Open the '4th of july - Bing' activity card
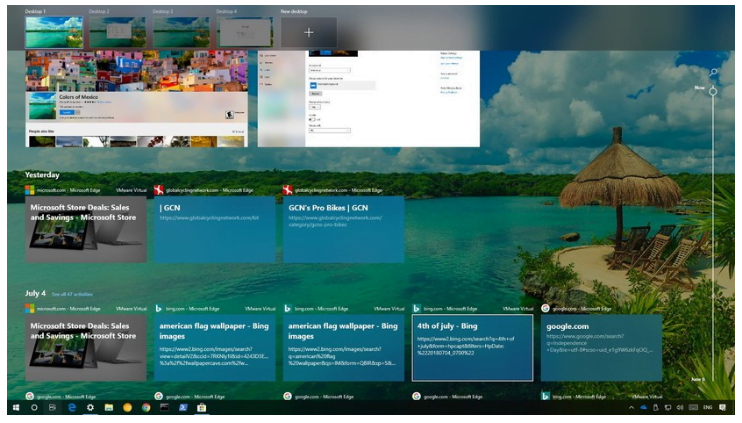Screen dimensions: 742x423 click(472, 347)
